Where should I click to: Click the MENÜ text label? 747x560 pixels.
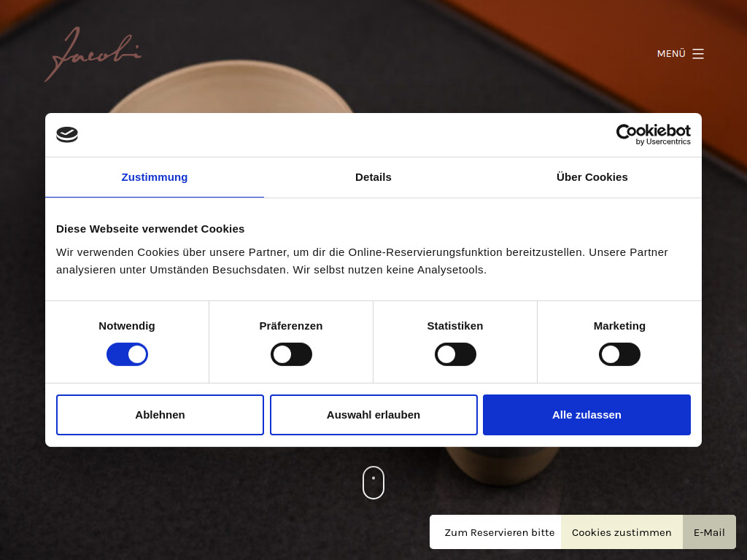pyautogui.click(x=670, y=53)
